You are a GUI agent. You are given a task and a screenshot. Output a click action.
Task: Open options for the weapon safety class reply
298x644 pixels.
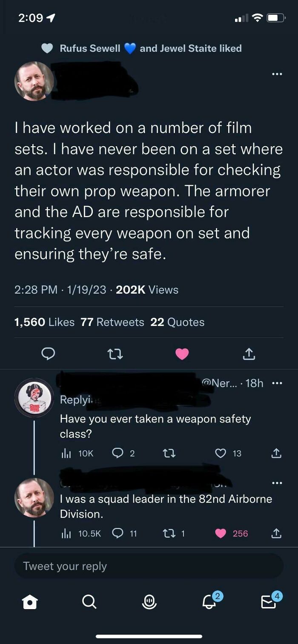coord(277,383)
